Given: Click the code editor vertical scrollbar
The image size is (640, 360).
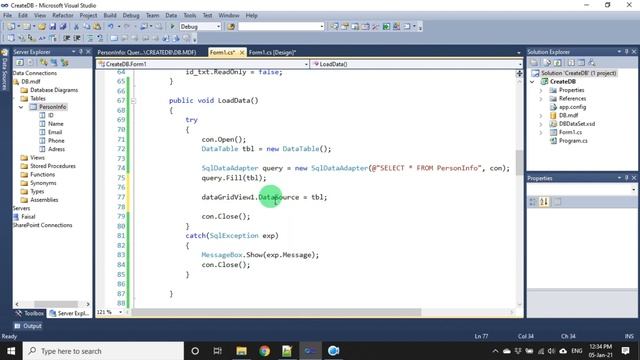Looking at the screenshot, I should [x=519, y=162].
